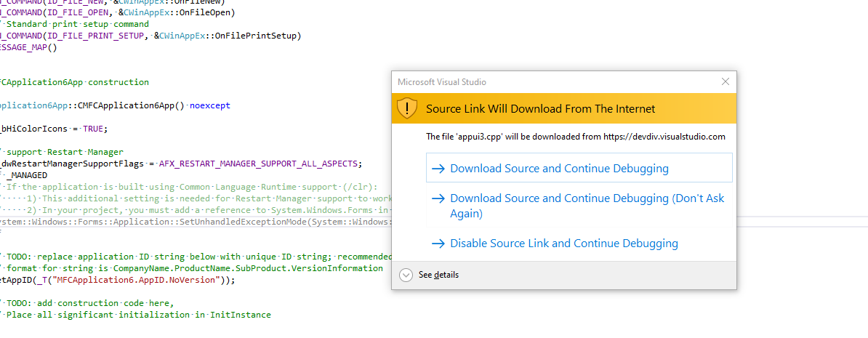Close the Microsoft Visual Studio dialog
The width and height of the screenshot is (868, 338).
pos(726,82)
